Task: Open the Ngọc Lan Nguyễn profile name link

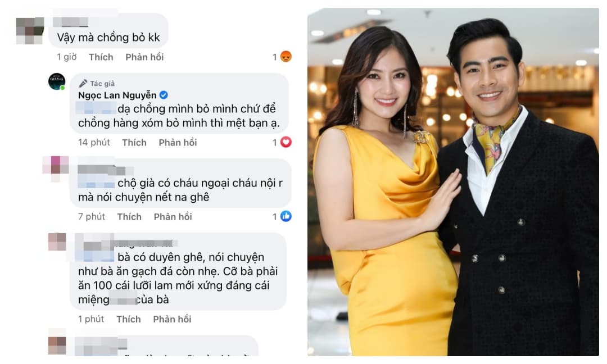Action: [117, 95]
